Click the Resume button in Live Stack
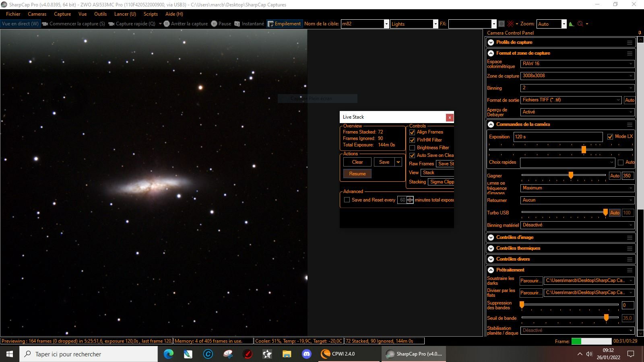The image size is (644, 362). 357,174
